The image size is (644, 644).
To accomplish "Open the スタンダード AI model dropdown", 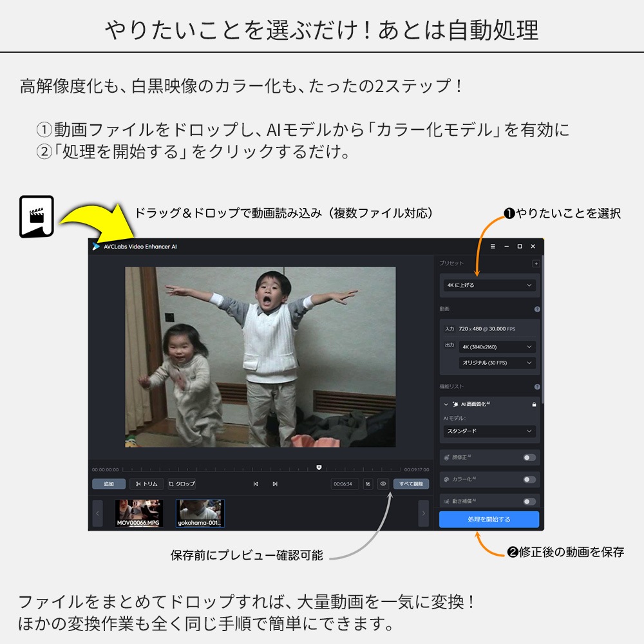I will [489, 431].
